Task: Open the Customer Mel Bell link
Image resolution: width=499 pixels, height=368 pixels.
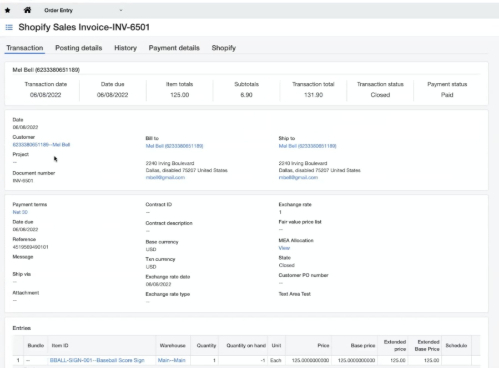Action: coord(41,145)
